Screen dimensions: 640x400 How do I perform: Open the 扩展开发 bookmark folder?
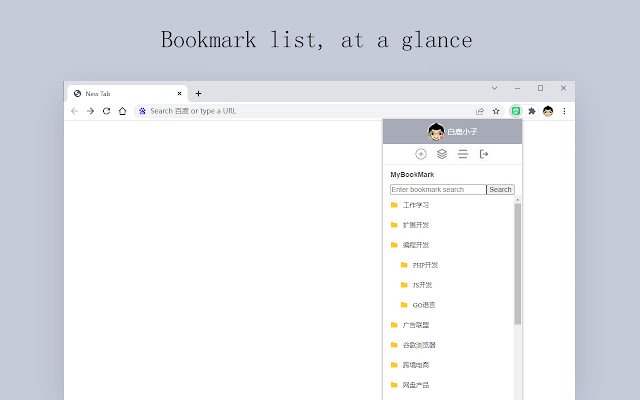(x=416, y=225)
